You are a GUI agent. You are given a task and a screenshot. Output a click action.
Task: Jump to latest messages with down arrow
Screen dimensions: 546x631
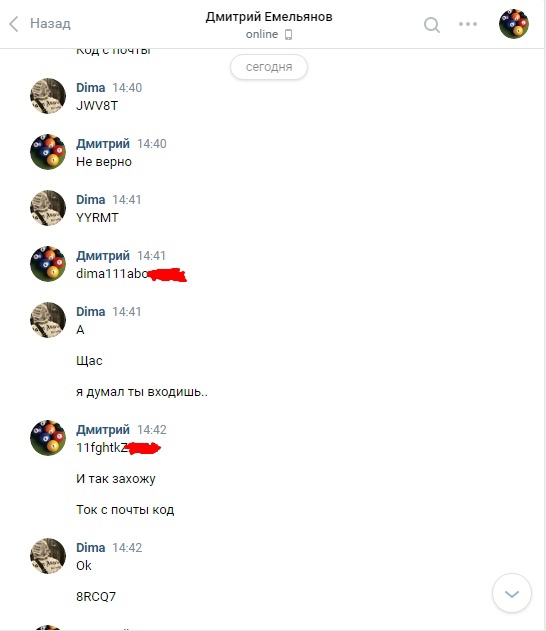tap(512, 593)
